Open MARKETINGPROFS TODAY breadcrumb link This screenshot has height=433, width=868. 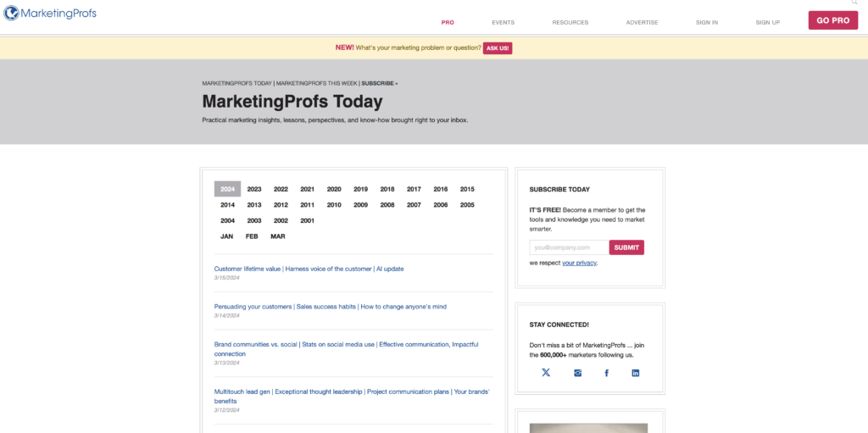coord(237,83)
